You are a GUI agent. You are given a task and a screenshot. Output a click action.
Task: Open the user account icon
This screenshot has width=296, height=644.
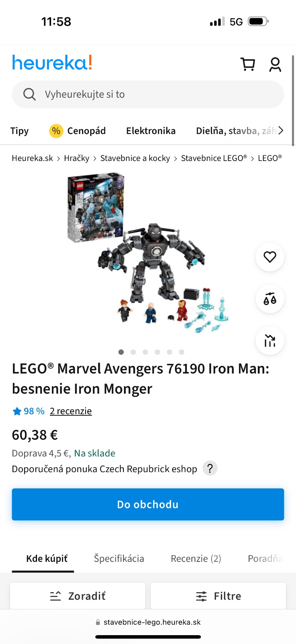[275, 64]
